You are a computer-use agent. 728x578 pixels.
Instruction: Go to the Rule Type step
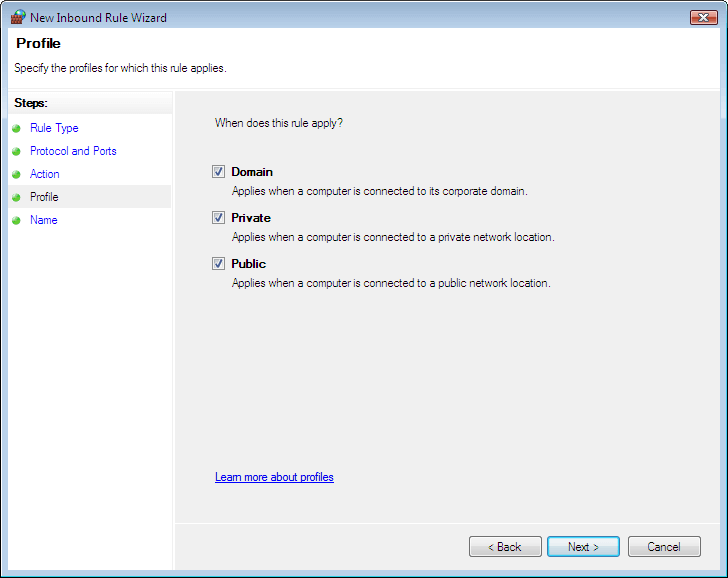54,128
